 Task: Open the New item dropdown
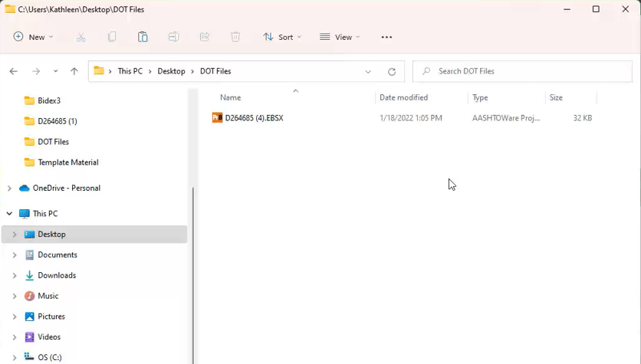point(33,38)
